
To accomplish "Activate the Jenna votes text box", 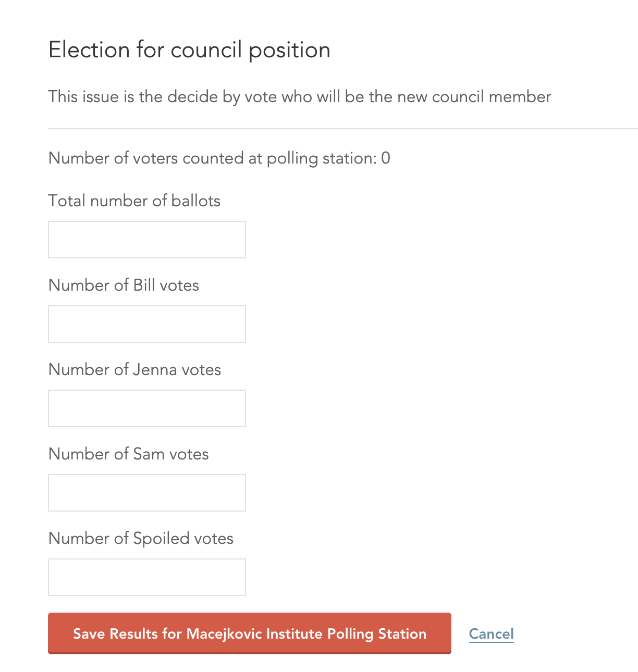I will click(147, 408).
